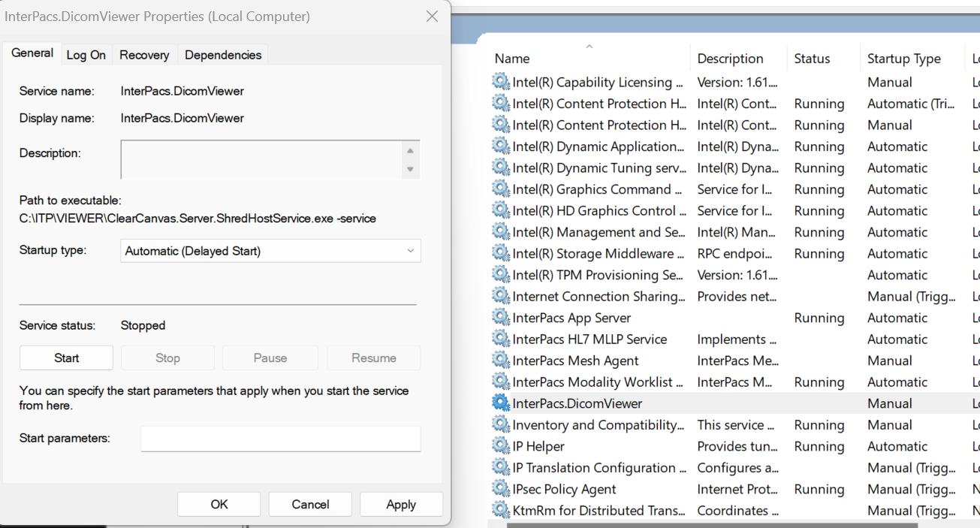The width and height of the screenshot is (980, 528).
Task: Click the executable path ClearCanvas.Server.ShredHostService.exe text
Action: point(198,219)
